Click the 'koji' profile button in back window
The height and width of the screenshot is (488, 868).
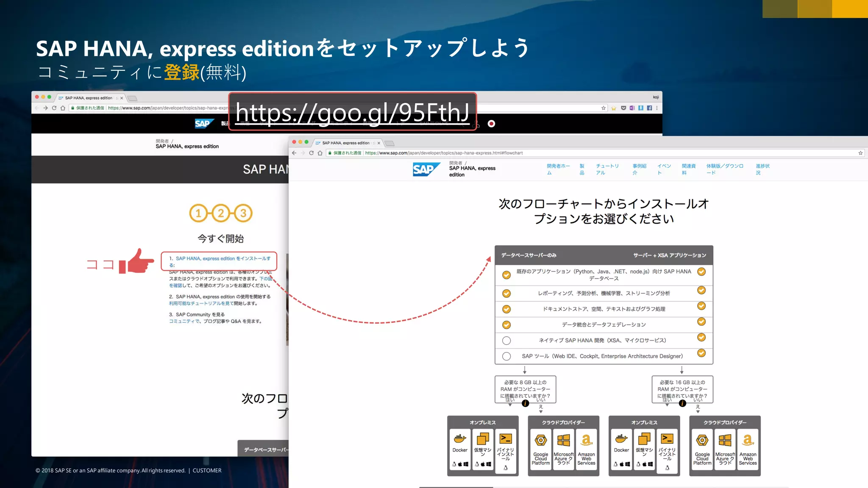[656, 97]
